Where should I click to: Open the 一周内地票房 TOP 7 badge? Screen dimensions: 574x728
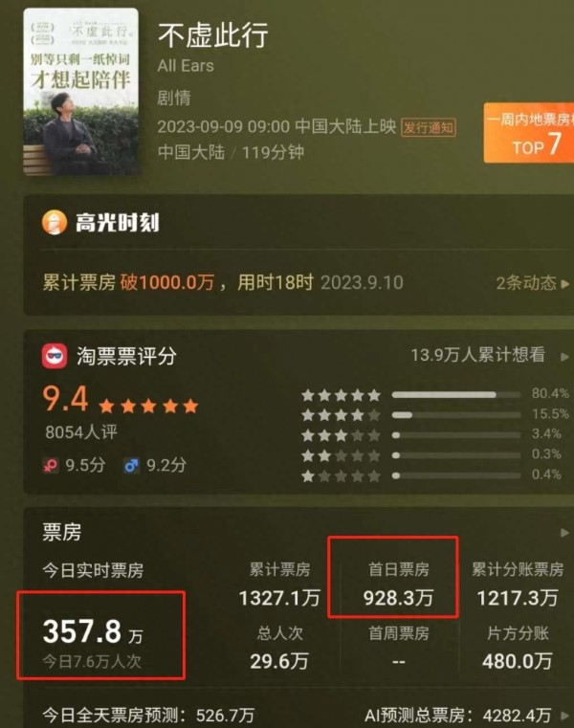click(529, 133)
